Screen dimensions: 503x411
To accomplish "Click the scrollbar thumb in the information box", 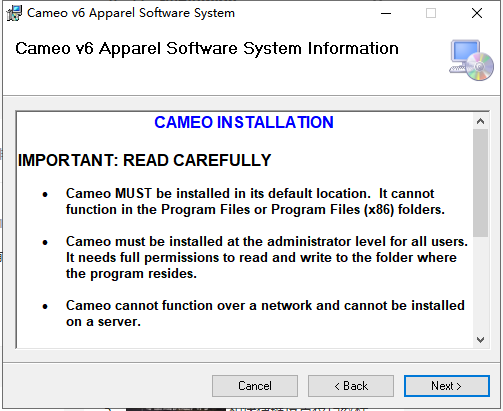I will click(x=480, y=183).
